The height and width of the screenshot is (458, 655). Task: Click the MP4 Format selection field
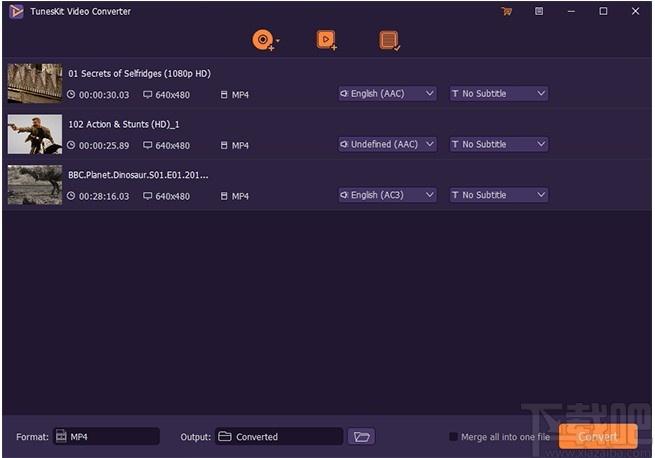107,436
